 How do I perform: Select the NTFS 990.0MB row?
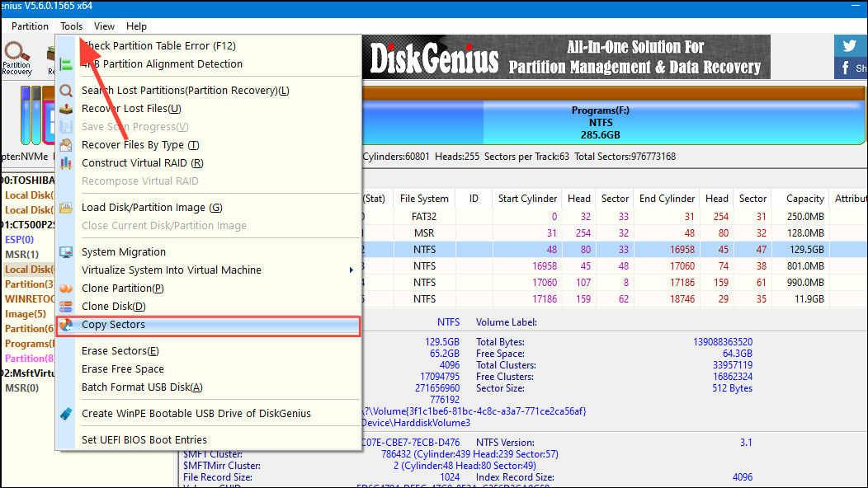615,282
